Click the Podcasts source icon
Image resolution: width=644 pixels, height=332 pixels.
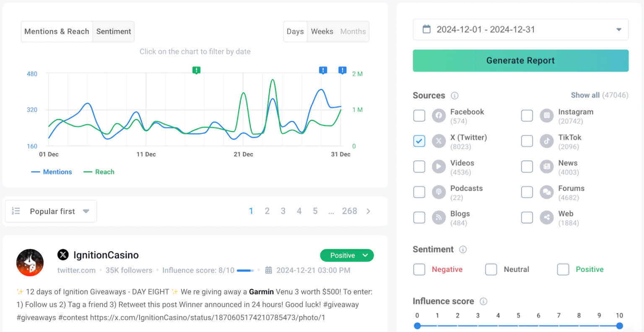click(x=439, y=192)
